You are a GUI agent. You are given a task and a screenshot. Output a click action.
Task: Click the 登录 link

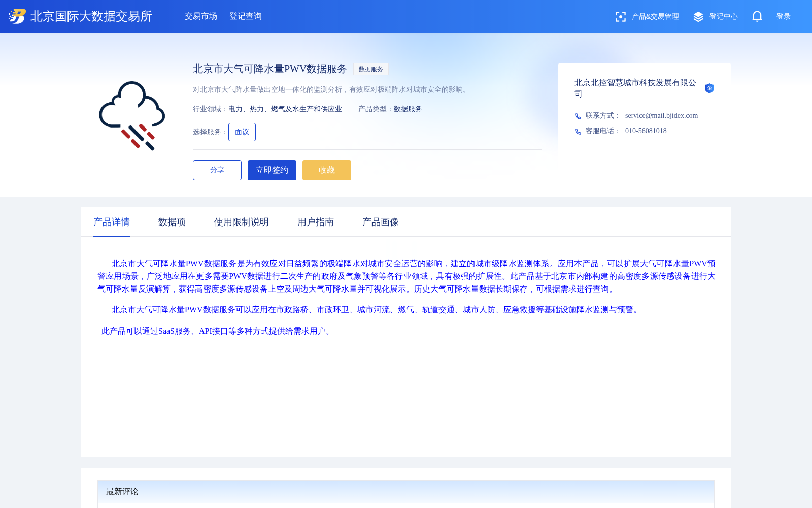[784, 17]
